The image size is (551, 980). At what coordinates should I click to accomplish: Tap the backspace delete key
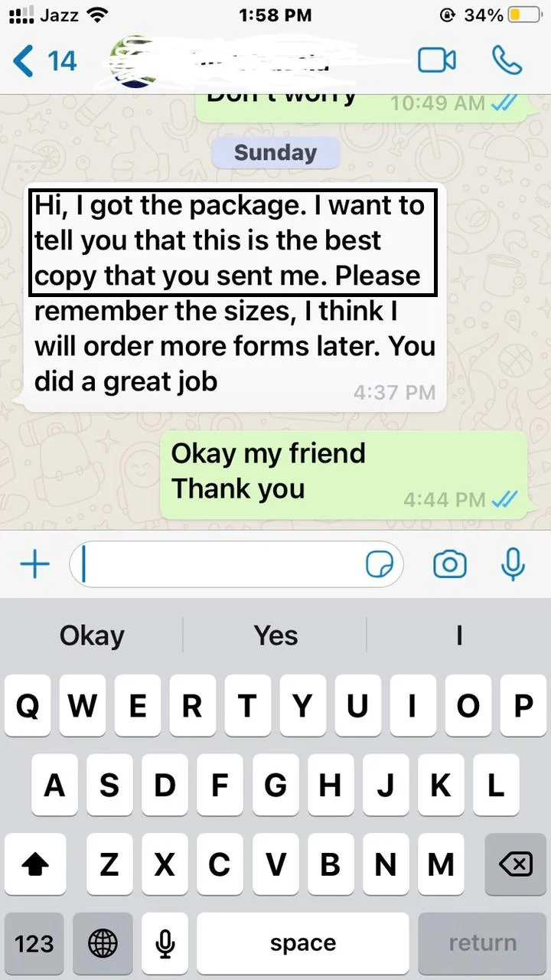click(516, 864)
